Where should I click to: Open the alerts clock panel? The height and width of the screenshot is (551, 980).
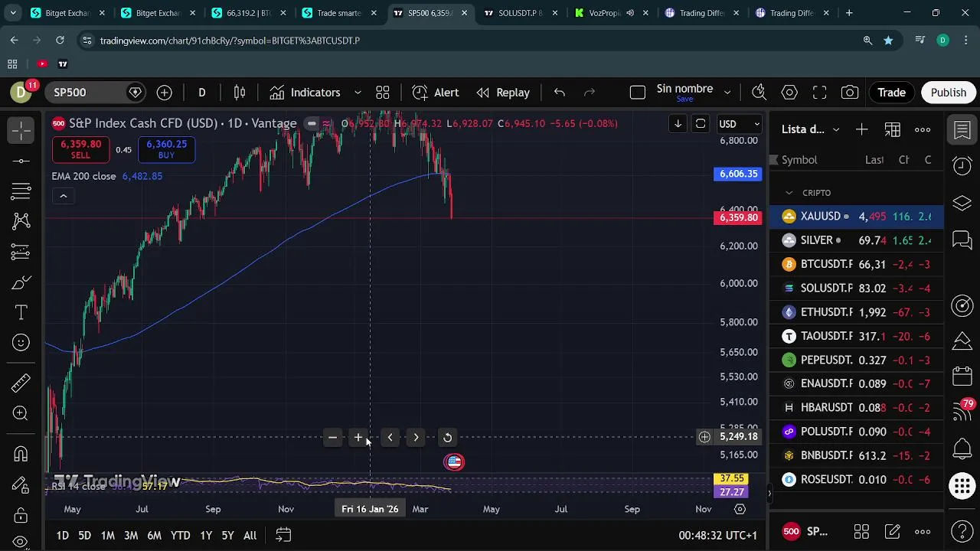pos(962,165)
